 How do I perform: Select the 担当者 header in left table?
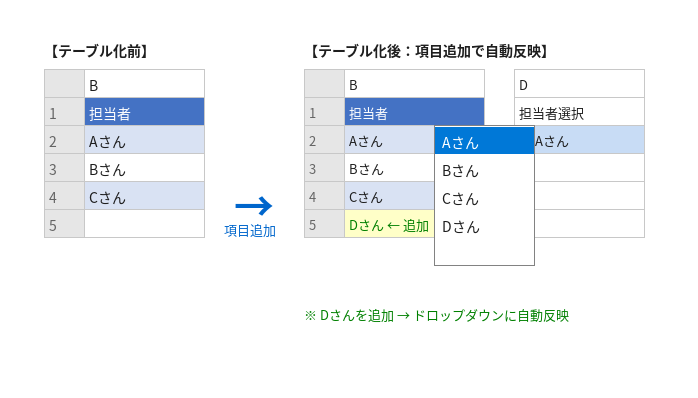pos(144,112)
